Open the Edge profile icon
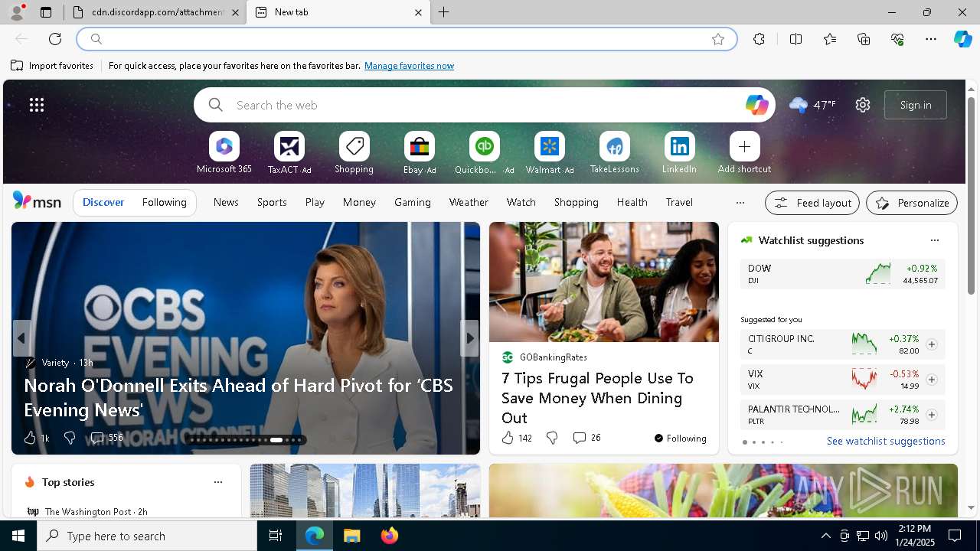The height and width of the screenshot is (551, 980). [x=16, y=12]
